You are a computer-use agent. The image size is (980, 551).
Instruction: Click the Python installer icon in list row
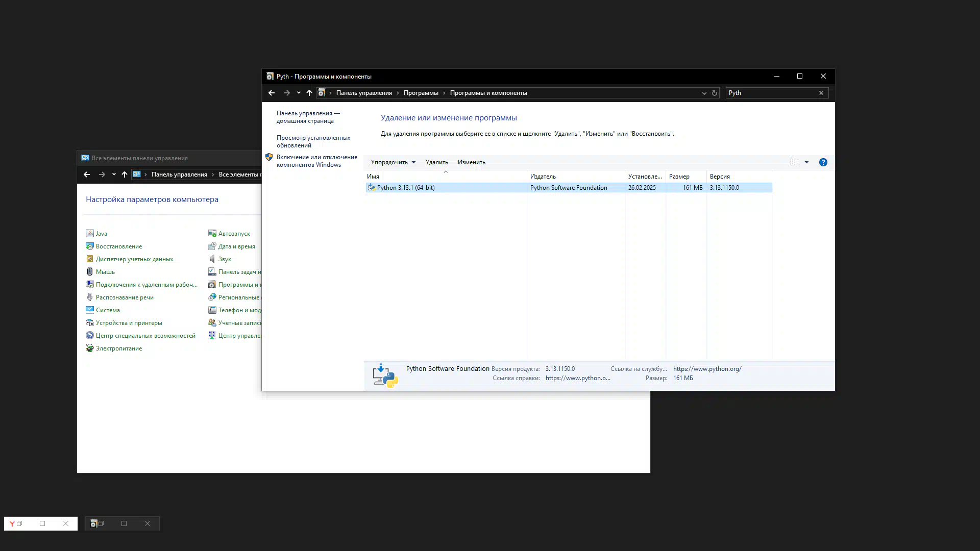click(x=371, y=188)
